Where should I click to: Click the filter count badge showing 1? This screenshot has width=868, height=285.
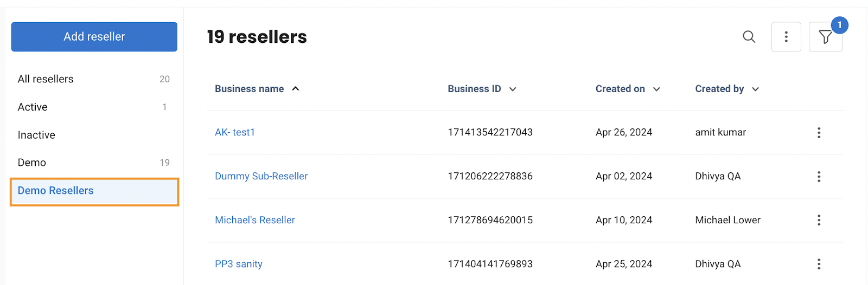pos(839,25)
